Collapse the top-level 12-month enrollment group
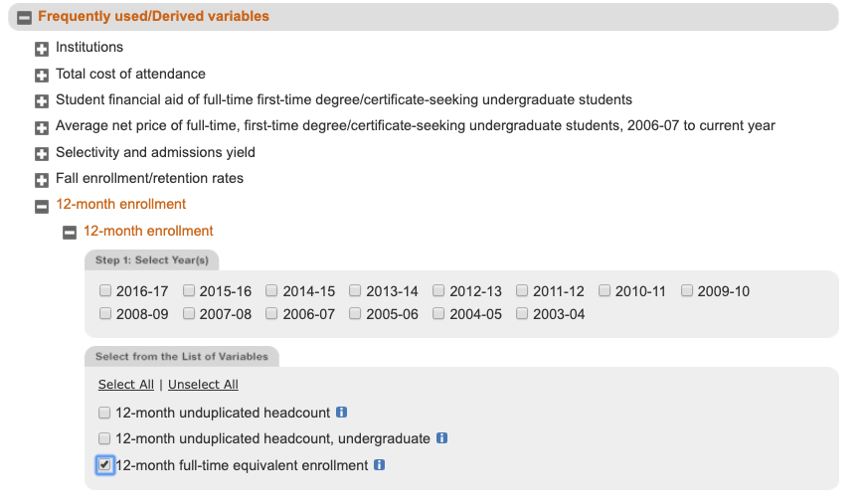The height and width of the screenshot is (504, 866). 42,207
